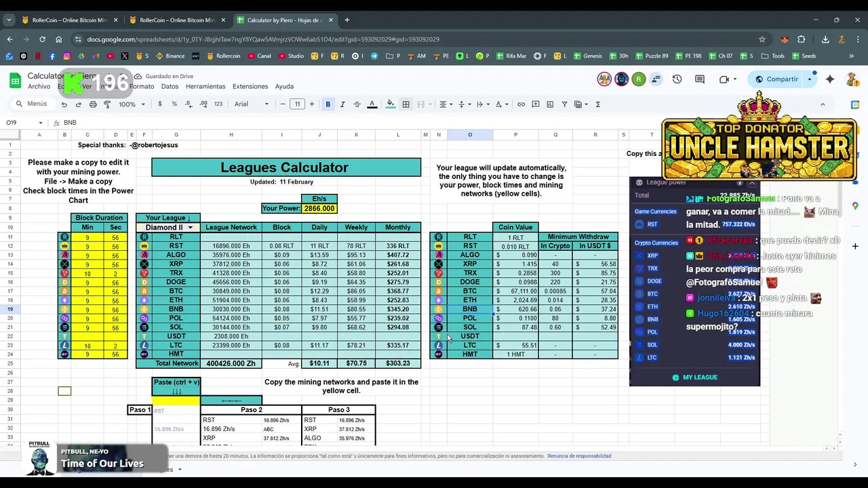Open a new browser tab

(347, 20)
